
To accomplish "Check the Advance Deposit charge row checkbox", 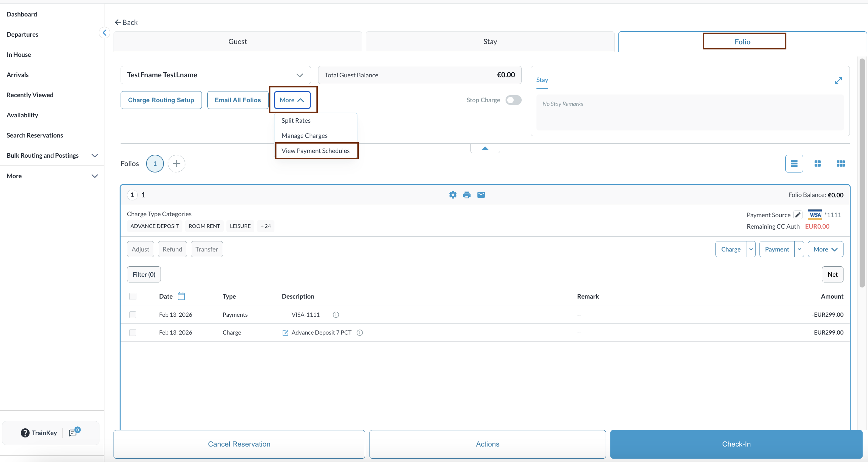I will click(133, 333).
